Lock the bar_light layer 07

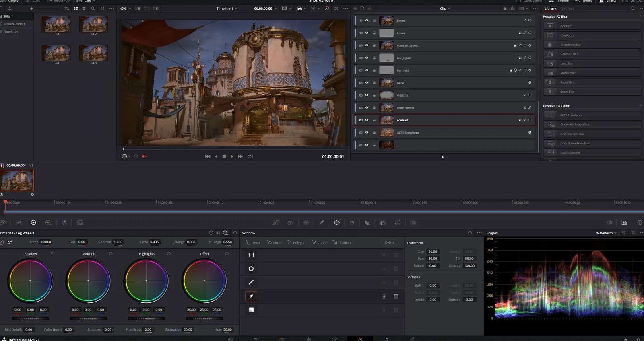374,70
